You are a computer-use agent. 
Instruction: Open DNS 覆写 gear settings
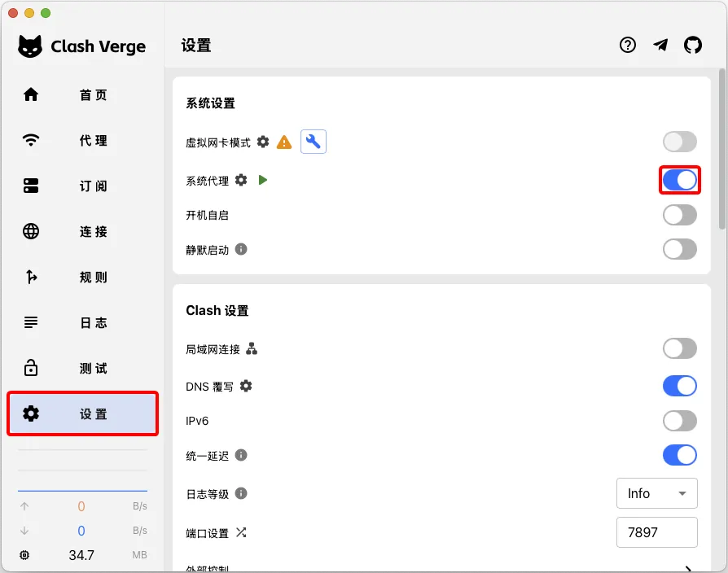click(x=246, y=386)
